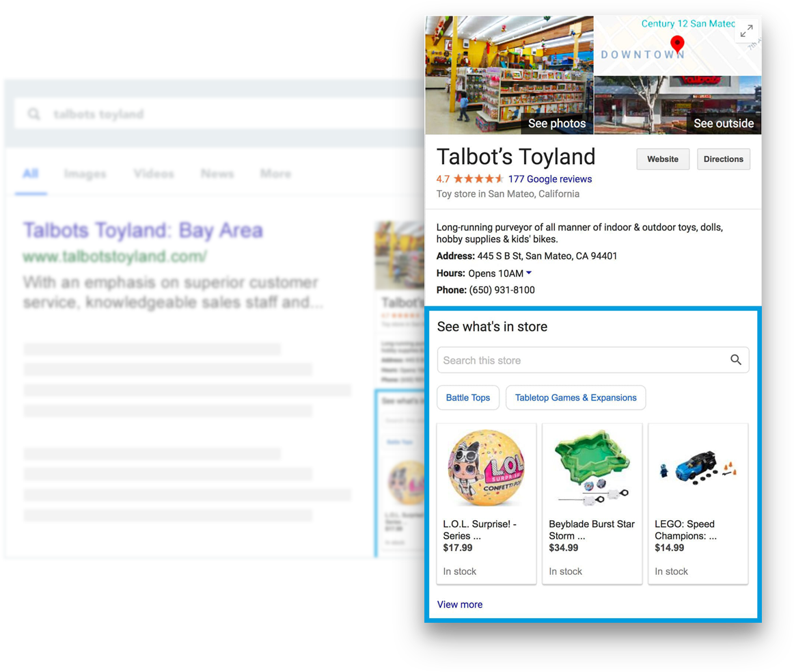Expand the Hours dropdown arrow
Viewport: 794px width, 672px height.
pos(529,273)
